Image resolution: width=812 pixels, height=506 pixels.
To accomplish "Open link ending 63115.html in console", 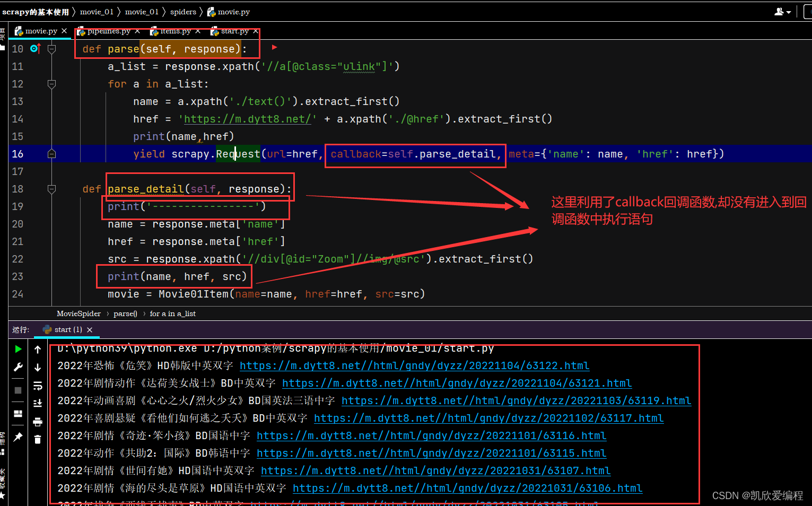I will pos(431,453).
